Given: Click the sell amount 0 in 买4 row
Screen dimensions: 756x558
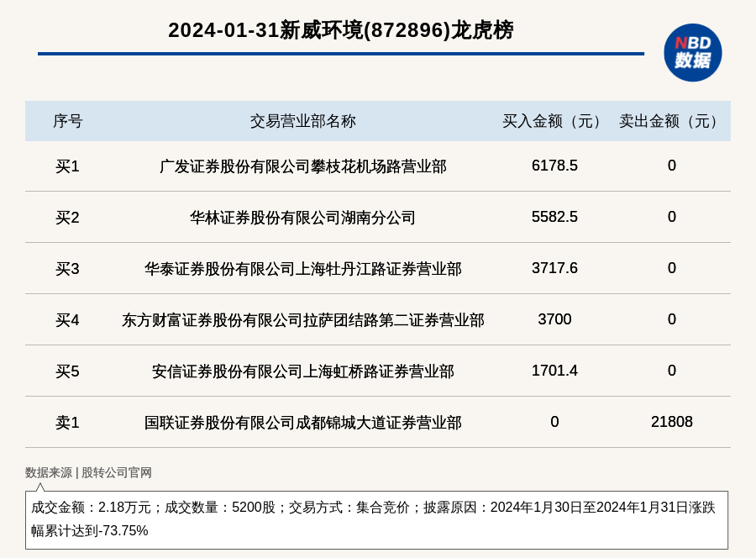Looking at the screenshot, I should [672, 319].
